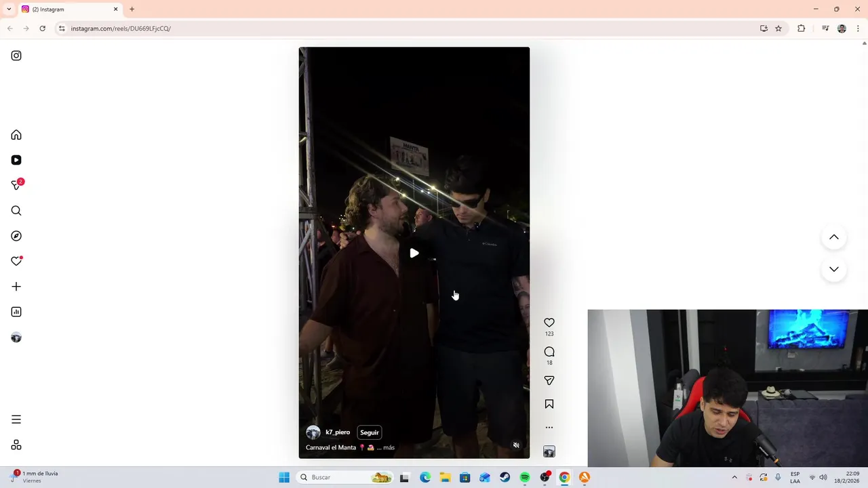The image size is (868, 488).
Task: Open Spotify from taskbar
Action: tap(525, 477)
